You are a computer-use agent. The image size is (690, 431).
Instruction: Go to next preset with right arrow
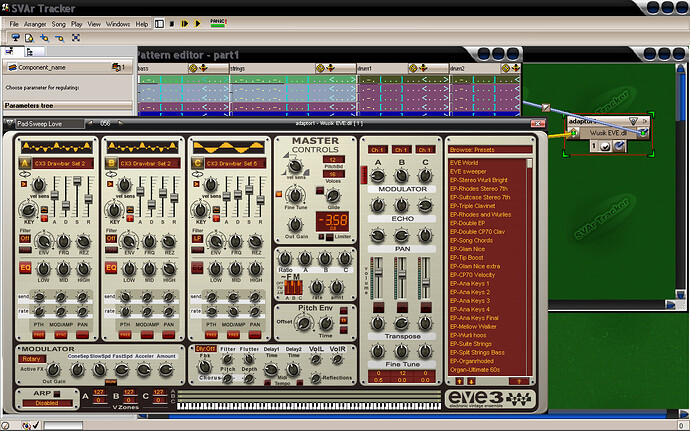(x=120, y=123)
